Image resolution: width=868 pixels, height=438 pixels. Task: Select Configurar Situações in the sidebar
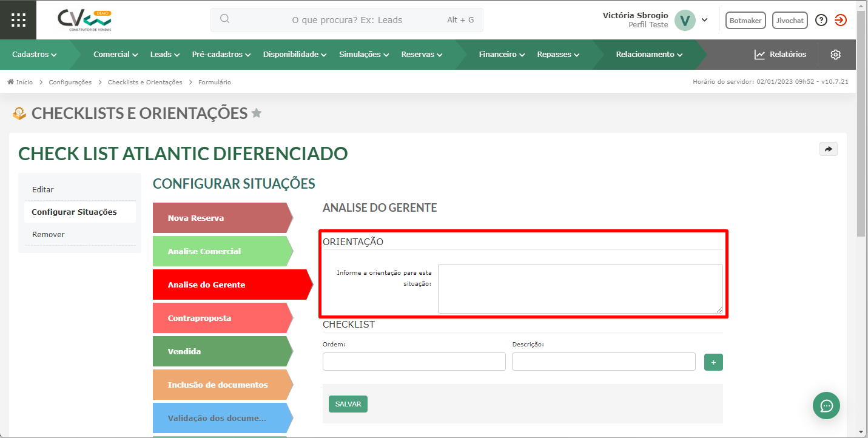[x=80, y=212]
